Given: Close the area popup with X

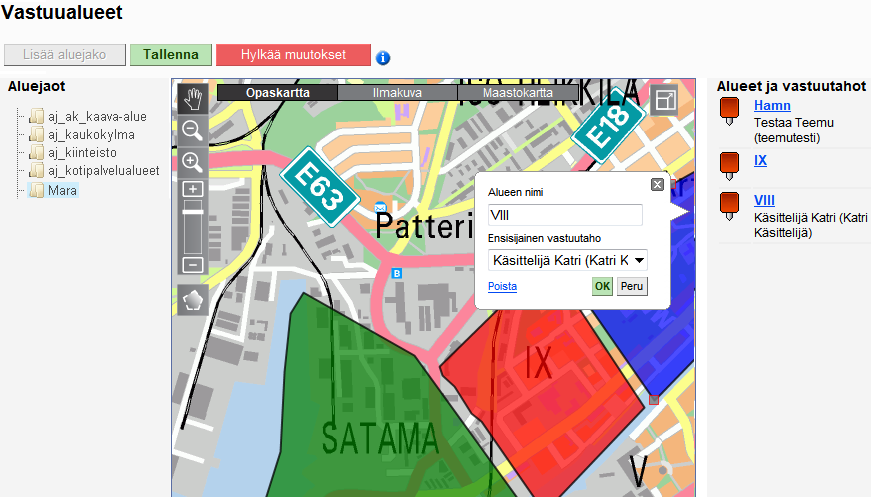Looking at the screenshot, I should coord(657,184).
